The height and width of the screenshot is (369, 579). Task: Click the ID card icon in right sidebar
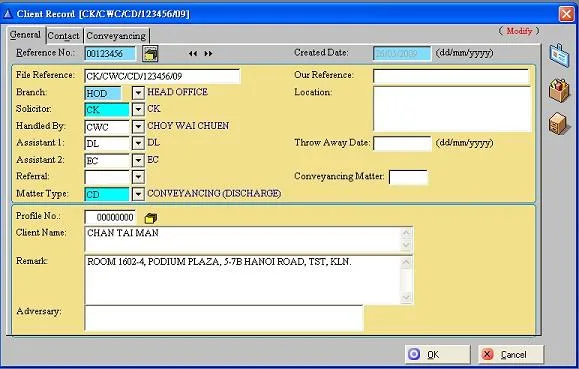tap(559, 55)
